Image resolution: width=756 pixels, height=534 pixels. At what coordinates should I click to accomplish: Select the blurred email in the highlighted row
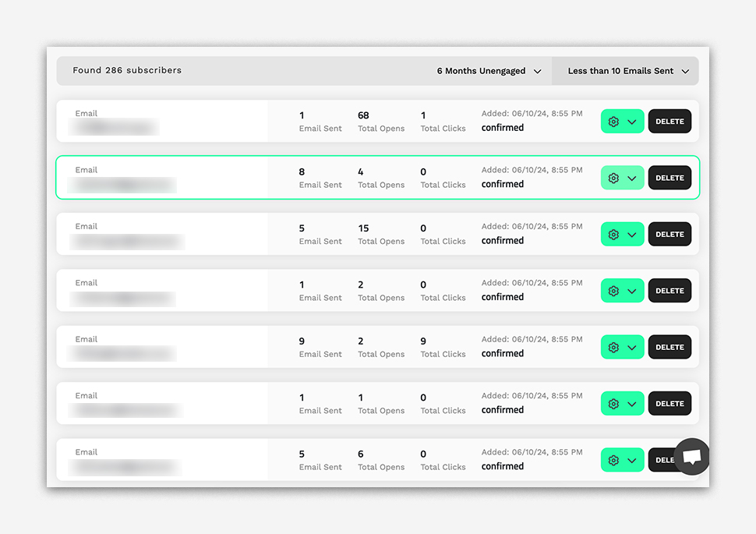click(122, 186)
